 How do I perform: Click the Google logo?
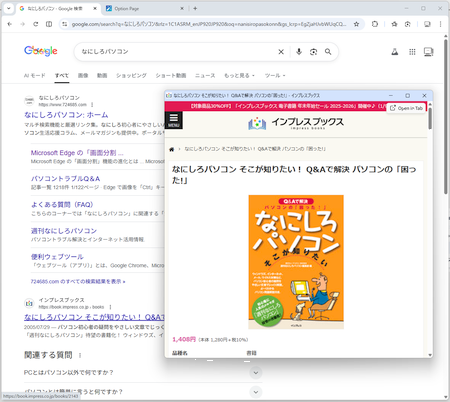coord(41,51)
